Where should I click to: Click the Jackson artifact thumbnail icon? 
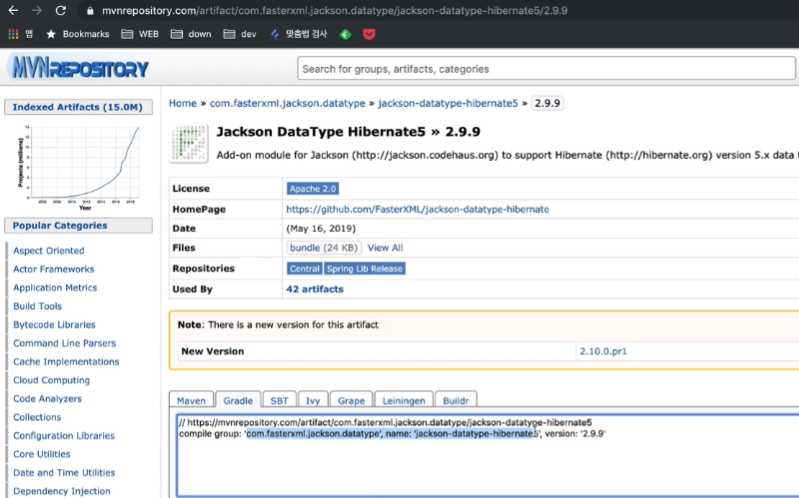pos(189,143)
